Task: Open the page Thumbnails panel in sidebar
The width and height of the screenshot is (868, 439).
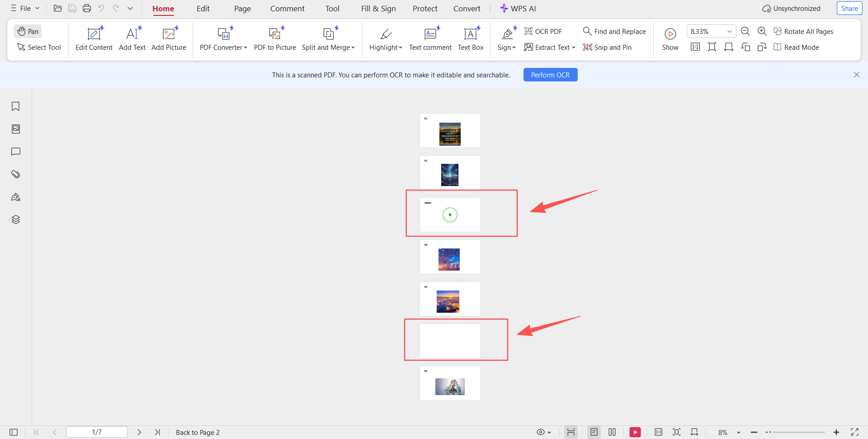Action: pyautogui.click(x=16, y=129)
